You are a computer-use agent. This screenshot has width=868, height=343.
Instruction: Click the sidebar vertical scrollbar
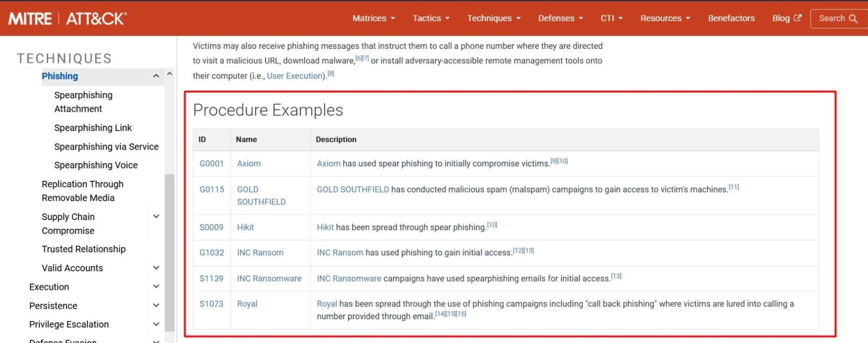pos(169,245)
